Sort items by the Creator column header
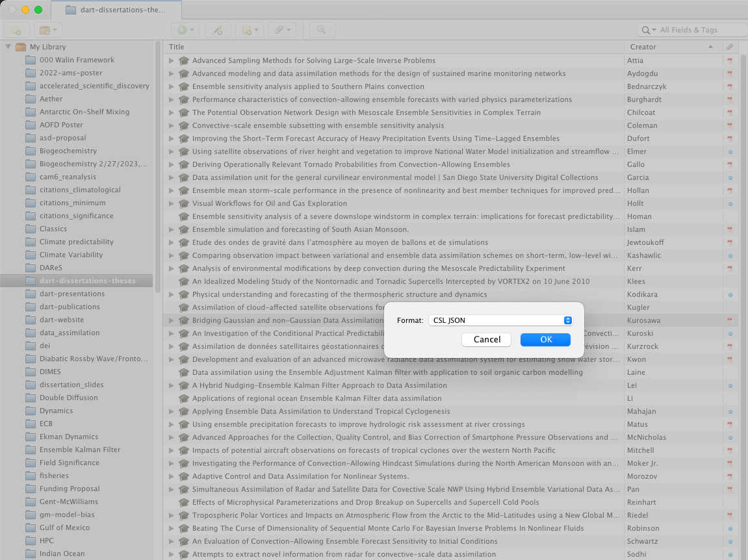This screenshot has width=748, height=560. pos(669,47)
